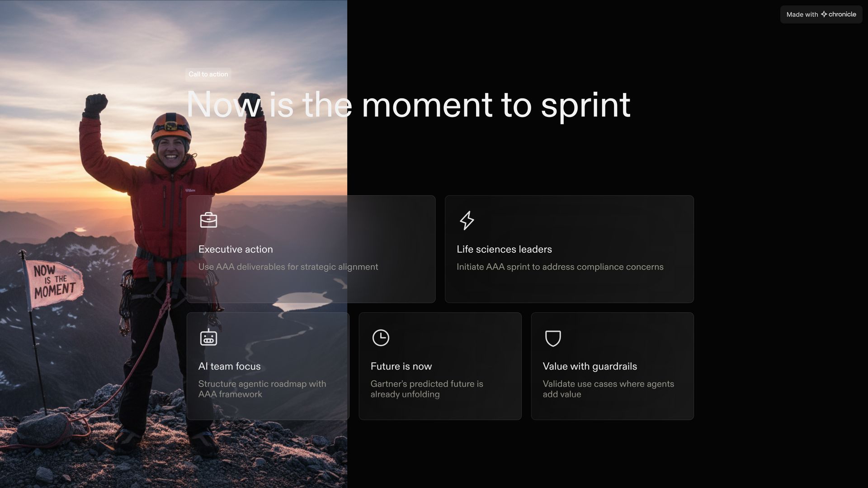Screen dimensions: 868x488
Task: Select the Value with guardrails heading
Action: [x=590, y=366]
